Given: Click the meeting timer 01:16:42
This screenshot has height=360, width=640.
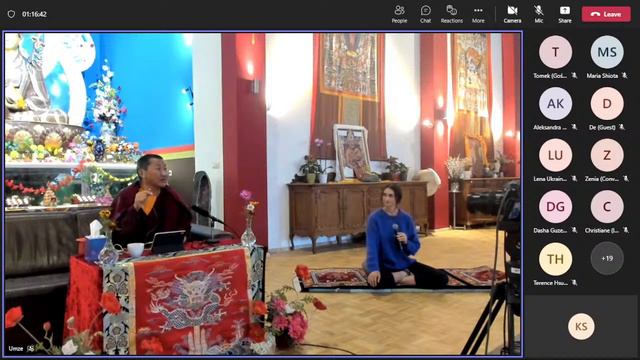Looking at the screenshot, I should (34, 14).
